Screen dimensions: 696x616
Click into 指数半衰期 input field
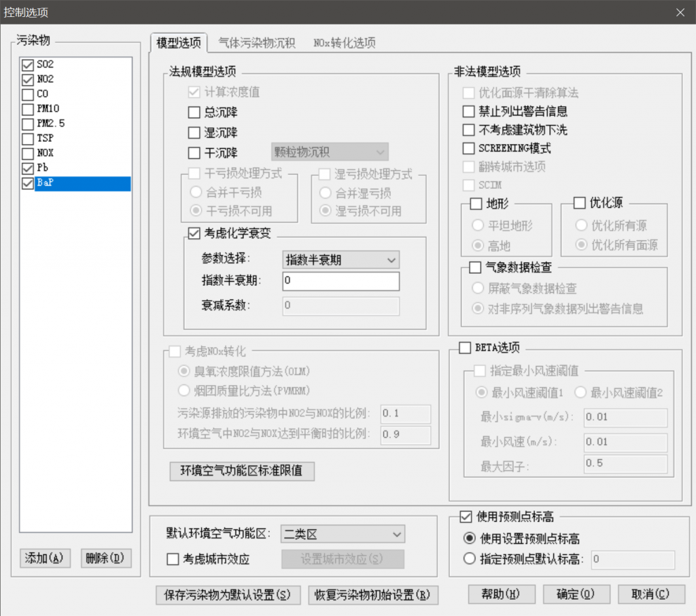pos(341,281)
